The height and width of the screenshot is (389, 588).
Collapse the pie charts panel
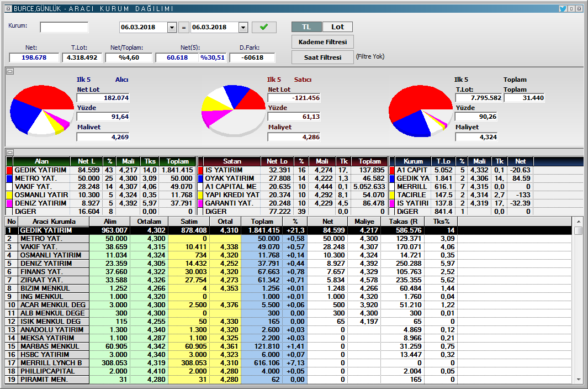coord(10,71)
